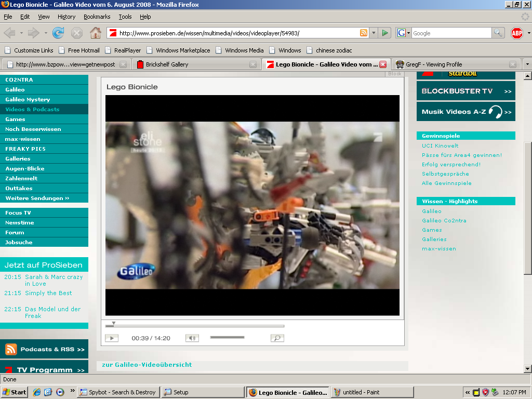Open the back button history dropdown arrow
The width and height of the screenshot is (532, 399).
point(21,33)
